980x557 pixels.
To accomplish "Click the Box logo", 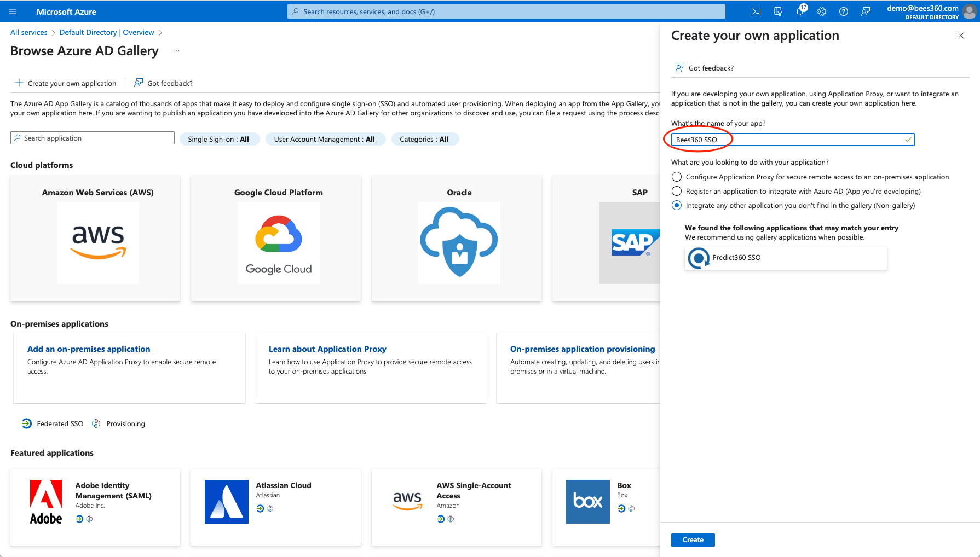I will coord(588,502).
